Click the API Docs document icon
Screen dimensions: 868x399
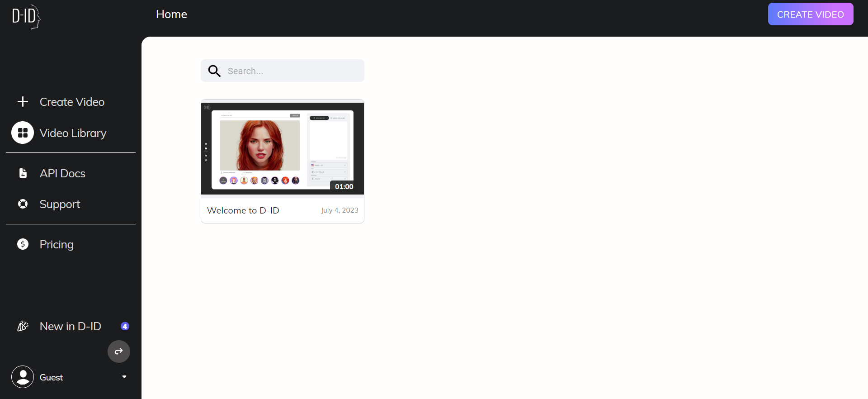point(23,173)
